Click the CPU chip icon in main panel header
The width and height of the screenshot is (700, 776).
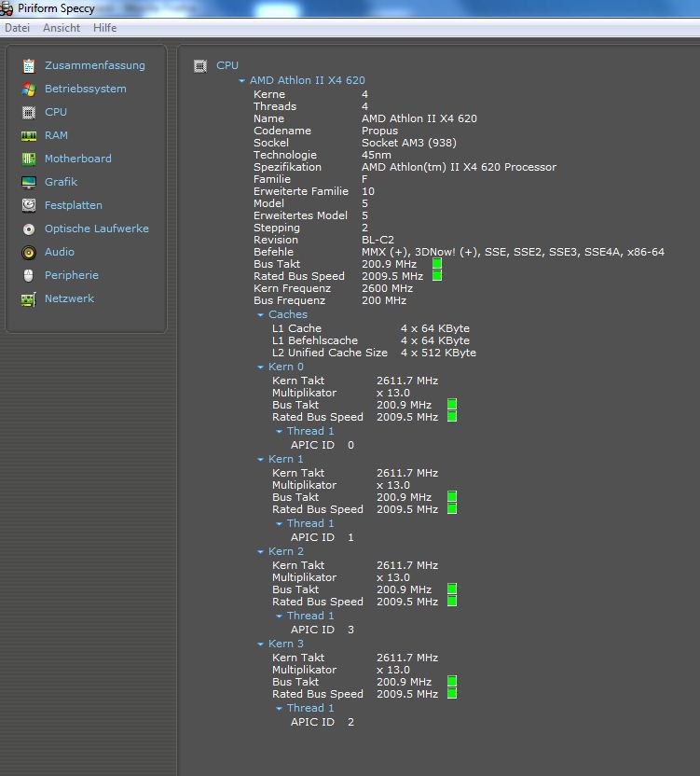click(x=200, y=66)
